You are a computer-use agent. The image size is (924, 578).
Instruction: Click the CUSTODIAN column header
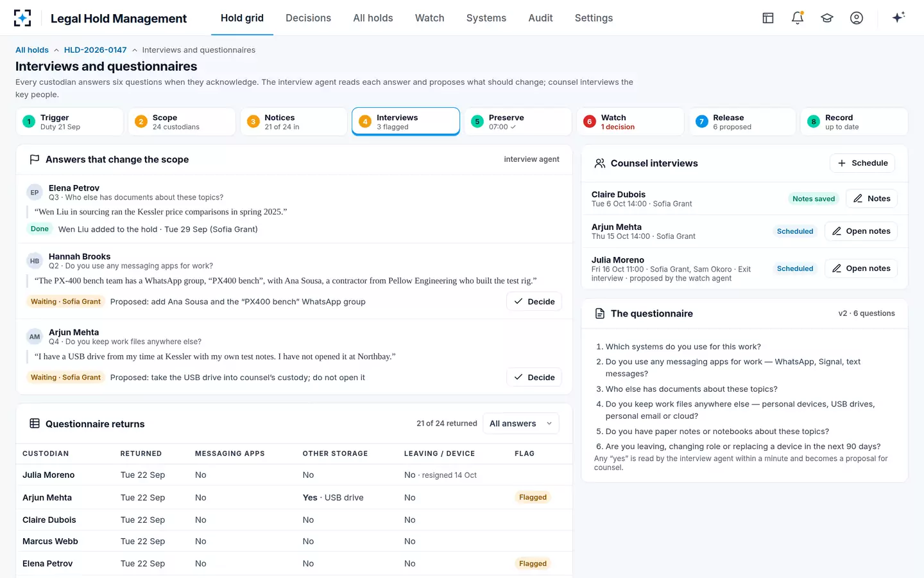pyautogui.click(x=46, y=453)
